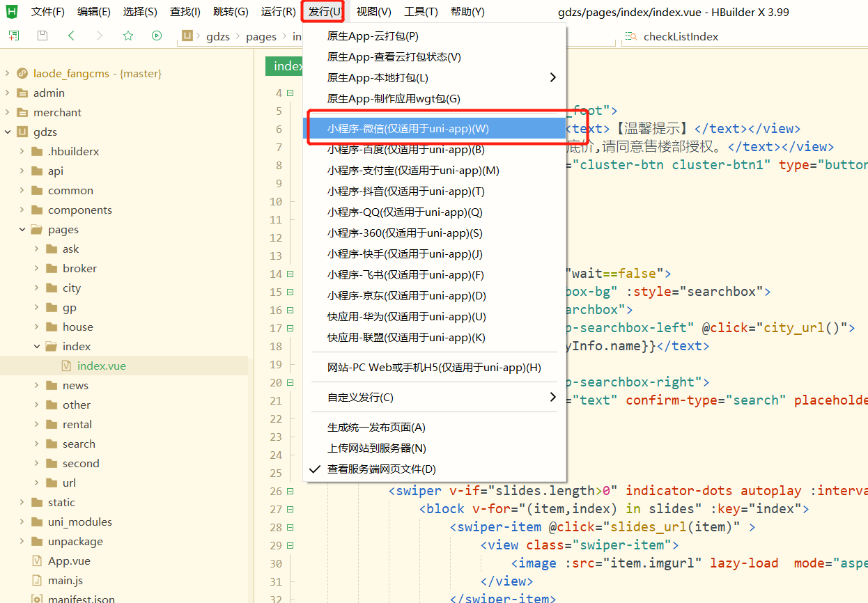Expand the broker folder chevron
868x603 pixels.
[x=37, y=268]
